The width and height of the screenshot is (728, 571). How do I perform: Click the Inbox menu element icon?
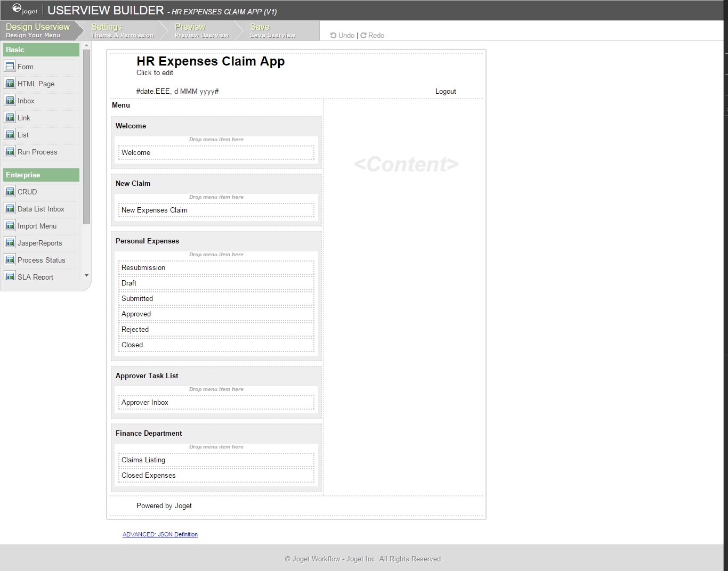(10, 101)
